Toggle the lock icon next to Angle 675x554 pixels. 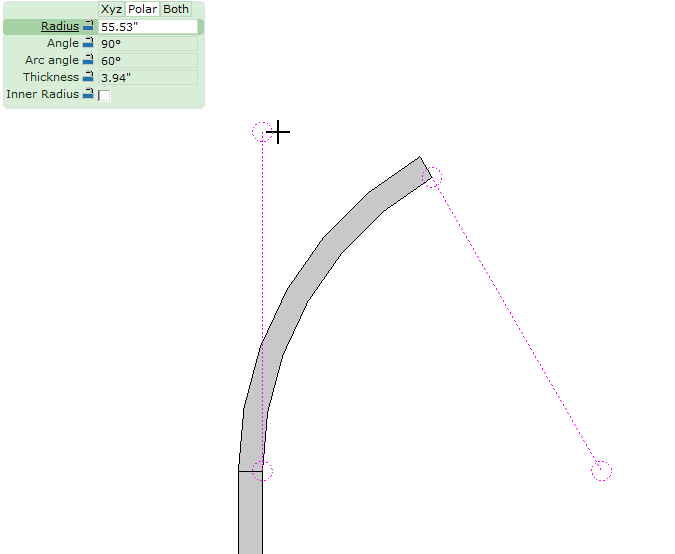click(x=88, y=43)
